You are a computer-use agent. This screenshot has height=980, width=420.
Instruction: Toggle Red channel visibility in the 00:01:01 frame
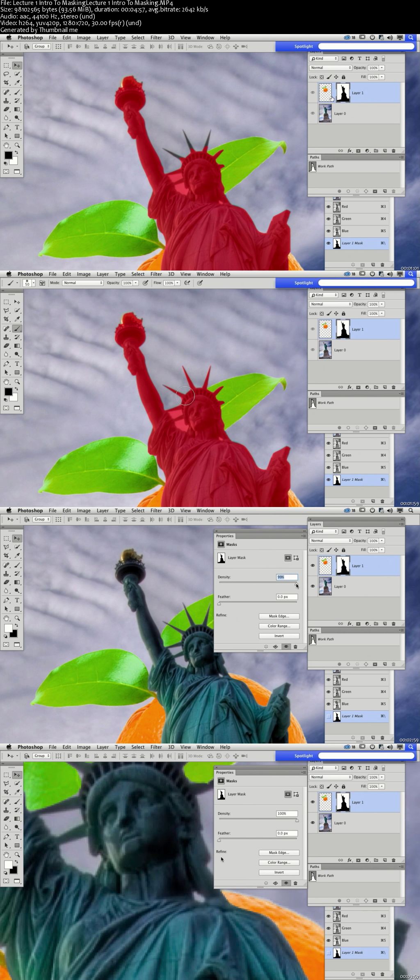329,207
